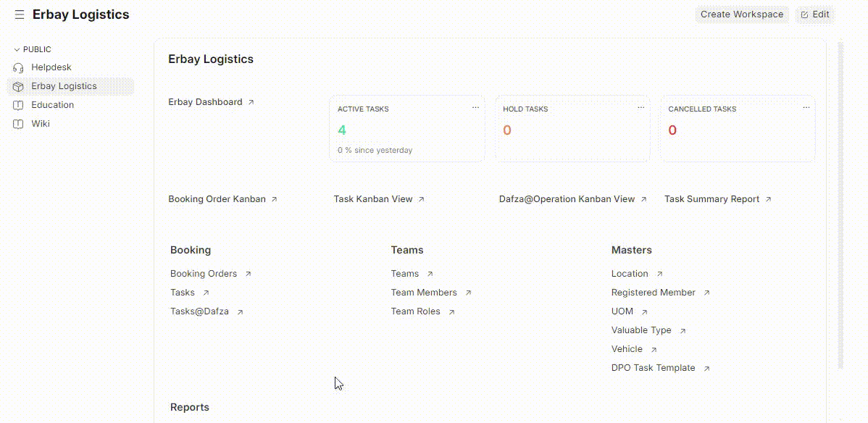
Task: Click the Masters section heading
Action: tap(632, 251)
